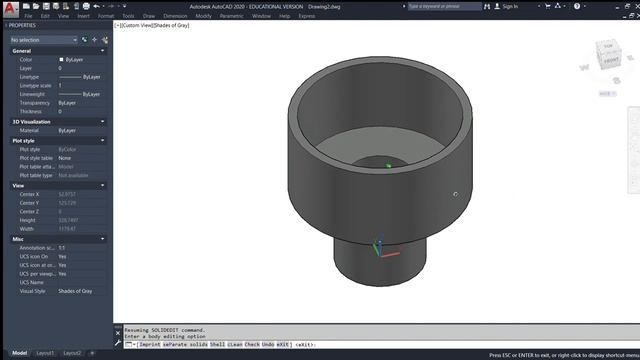Click the Toggle PICKADD icon in Properties
The image size is (640, 360).
pos(84,40)
